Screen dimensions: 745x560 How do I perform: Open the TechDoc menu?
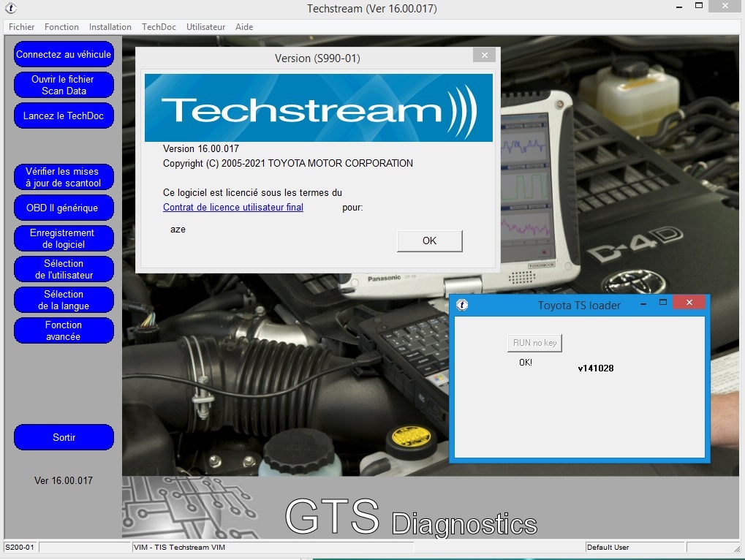click(159, 27)
